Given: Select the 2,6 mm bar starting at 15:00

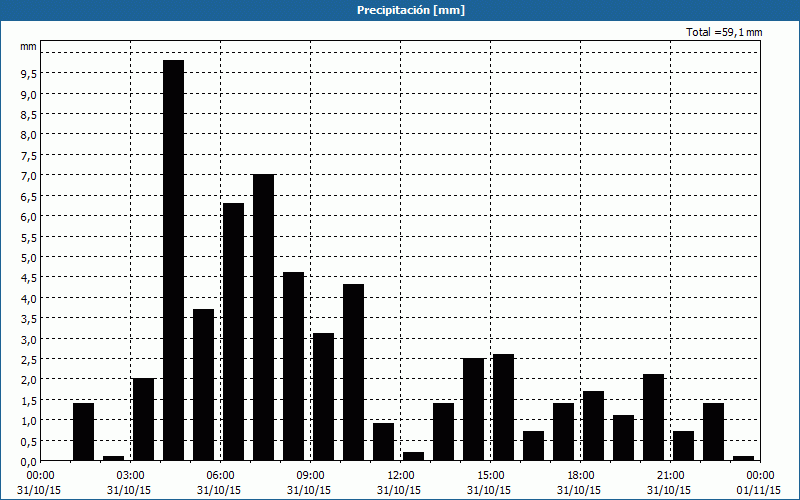Looking at the screenshot, I should click(x=504, y=407).
